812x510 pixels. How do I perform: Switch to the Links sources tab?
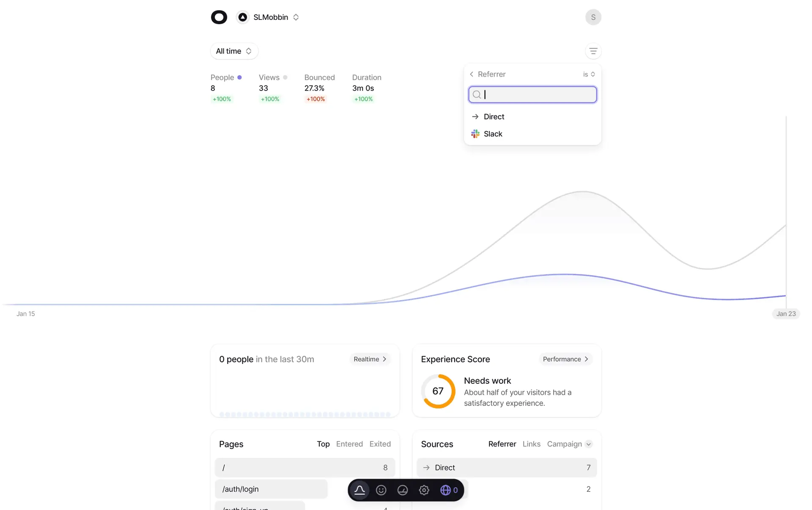pyautogui.click(x=531, y=444)
